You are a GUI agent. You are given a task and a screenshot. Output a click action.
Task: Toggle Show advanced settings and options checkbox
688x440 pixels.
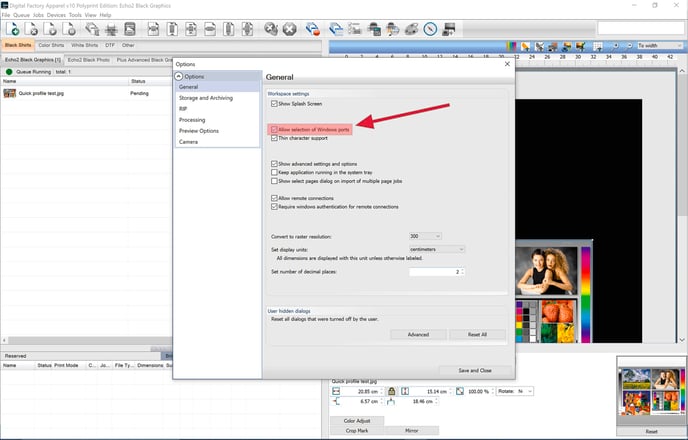click(x=274, y=164)
